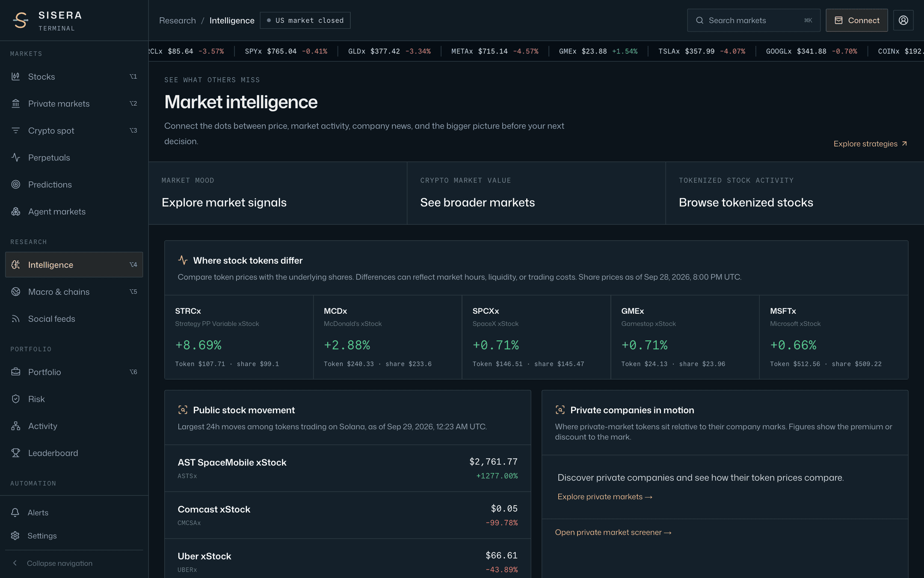924x578 pixels.
Task: Click the Intelligence brain icon
Action: pyautogui.click(x=16, y=265)
